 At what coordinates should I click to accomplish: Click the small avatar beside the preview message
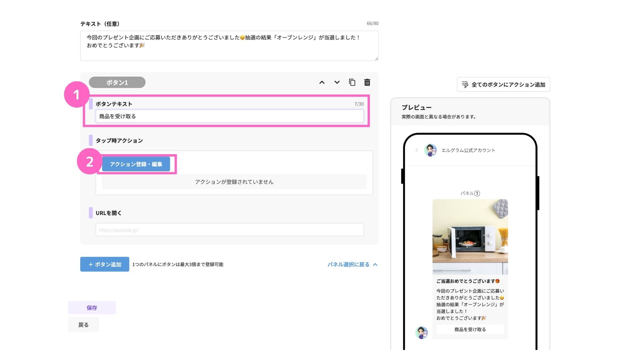[x=422, y=333]
